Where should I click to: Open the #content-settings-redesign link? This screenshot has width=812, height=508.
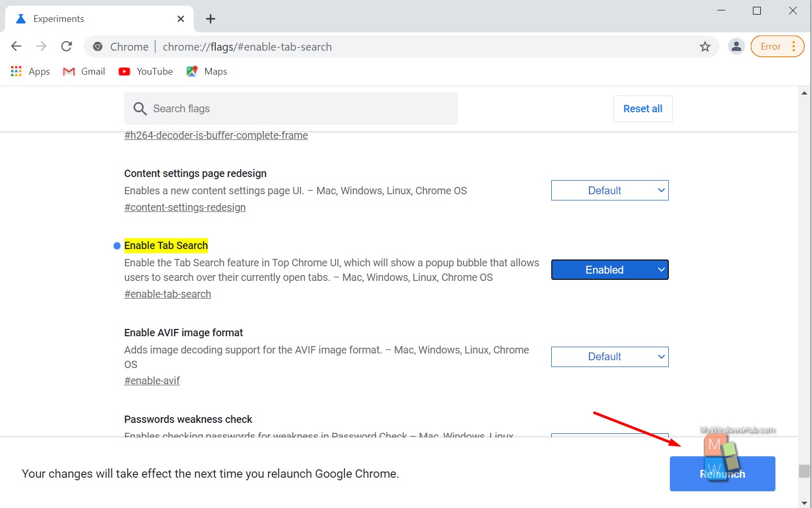185,207
